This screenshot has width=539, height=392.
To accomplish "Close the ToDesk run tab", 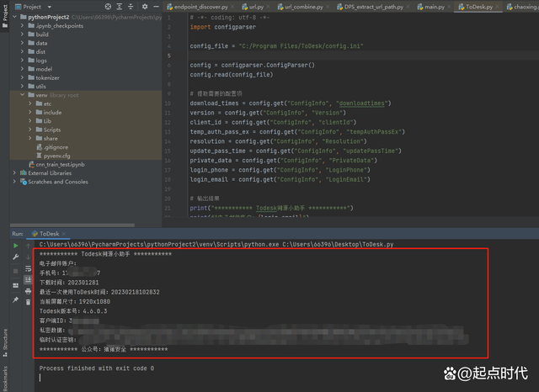I will tap(64, 234).
